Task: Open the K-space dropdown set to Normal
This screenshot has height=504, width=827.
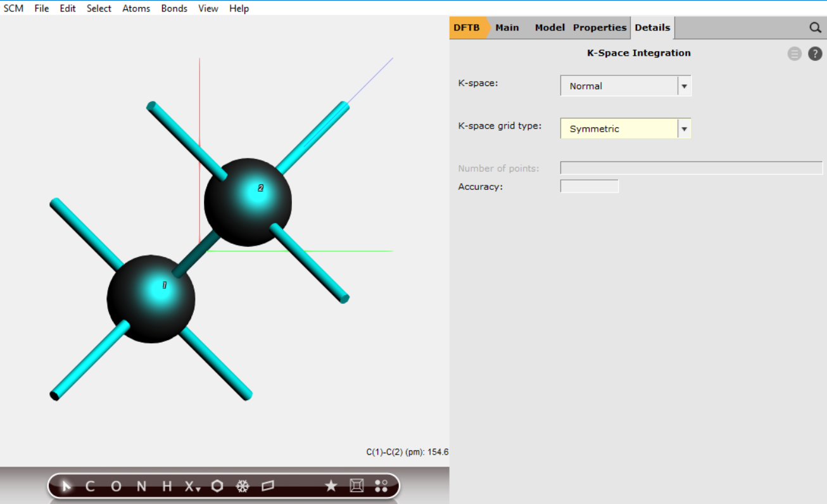Action: click(x=626, y=86)
